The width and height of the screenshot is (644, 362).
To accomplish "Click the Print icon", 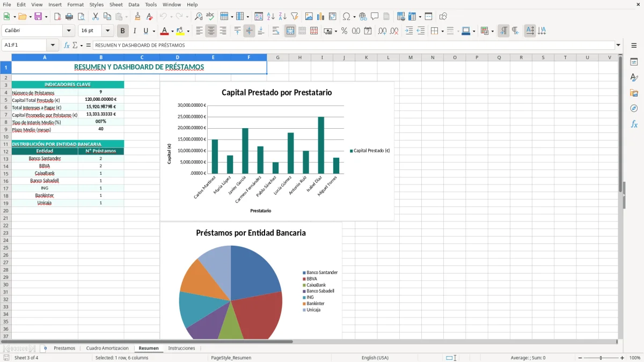I will coord(69,17).
